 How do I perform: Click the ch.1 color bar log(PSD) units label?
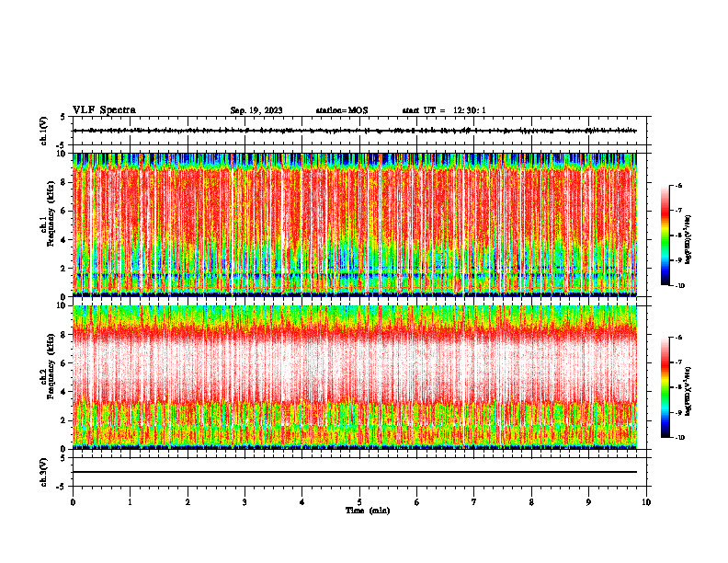click(x=689, y=240)
